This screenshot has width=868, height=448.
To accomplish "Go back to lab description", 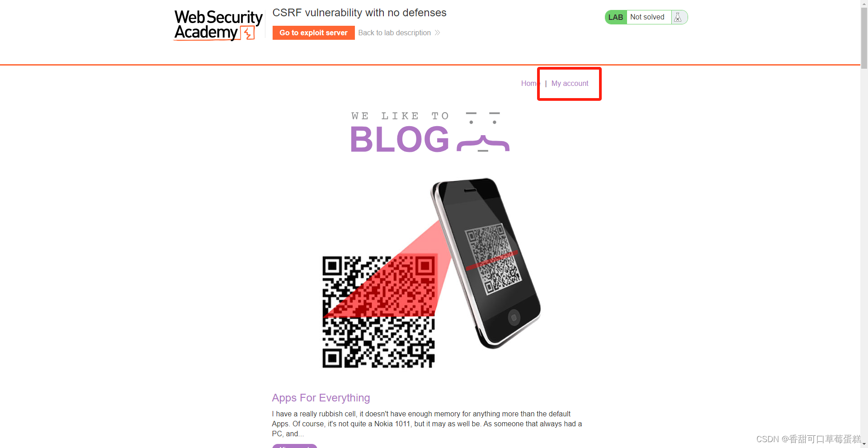I will pyautogui.click(x=394, y=33).
